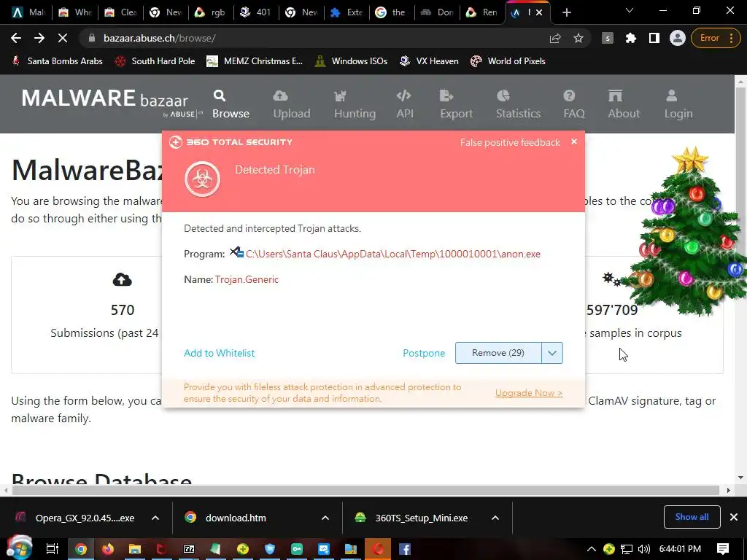Go back with the browser back arrow
This screenshot has width=747, height=560.
(16, 38)
